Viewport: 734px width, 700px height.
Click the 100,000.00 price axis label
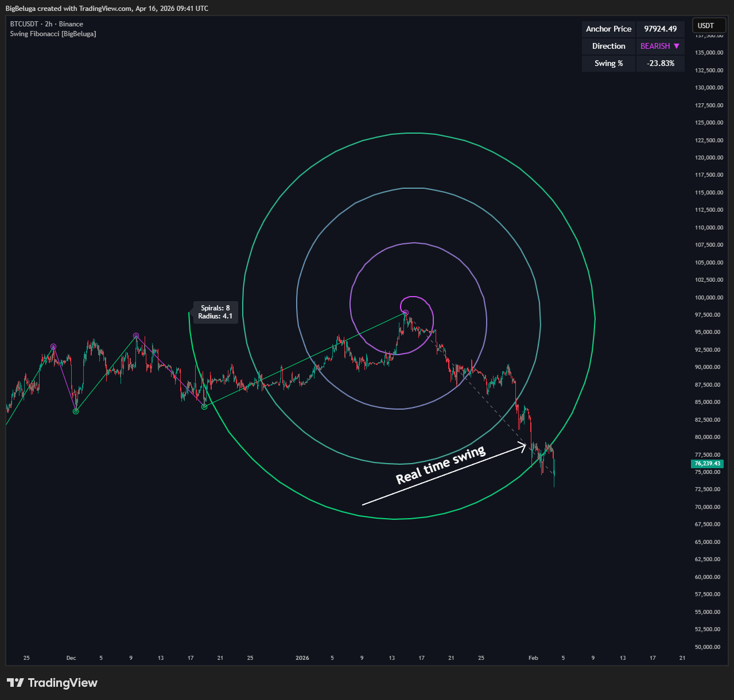pos(709,298)
